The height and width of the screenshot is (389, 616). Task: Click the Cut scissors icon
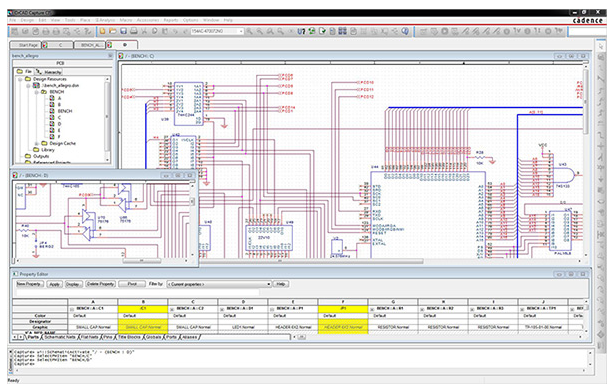coord(144,31)
